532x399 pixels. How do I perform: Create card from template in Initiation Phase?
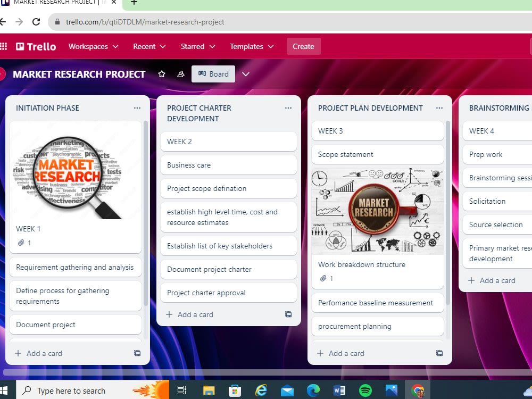tap(137, 353)
